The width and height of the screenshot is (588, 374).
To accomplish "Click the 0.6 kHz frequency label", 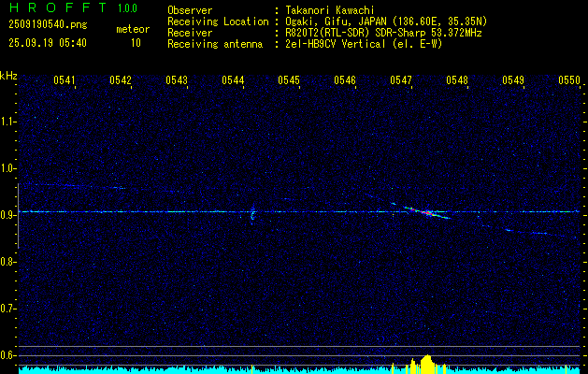I will coord(8,355).
